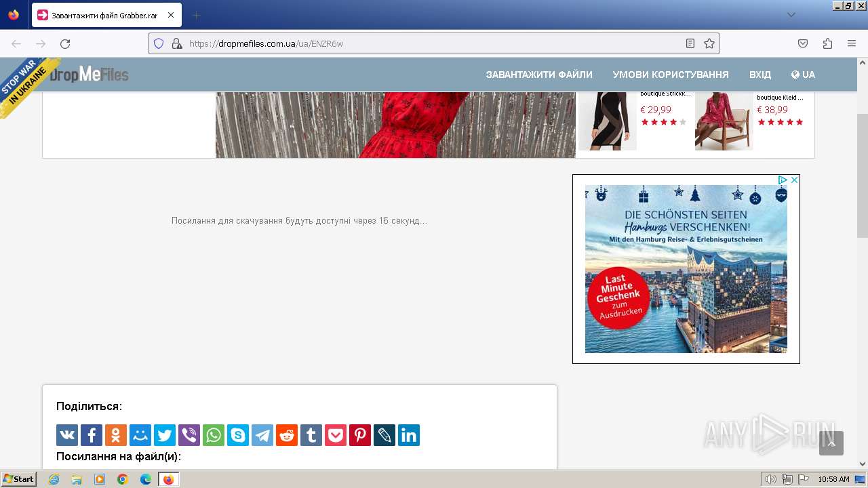Launch Chrome from taskbar
868x488 pixels.
point(123,479)
